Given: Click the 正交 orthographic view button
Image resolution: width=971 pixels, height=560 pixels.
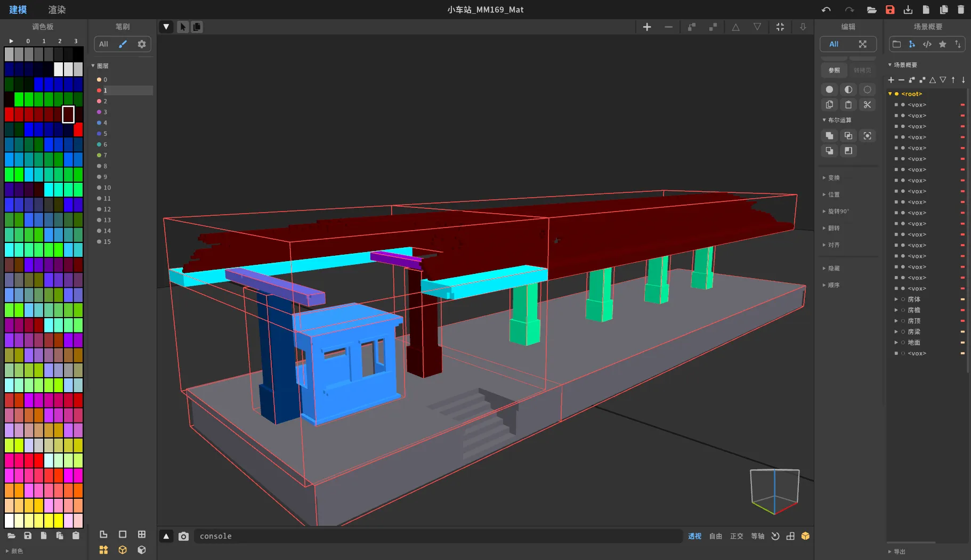Looking at the screenshot, I should (737, 536).
